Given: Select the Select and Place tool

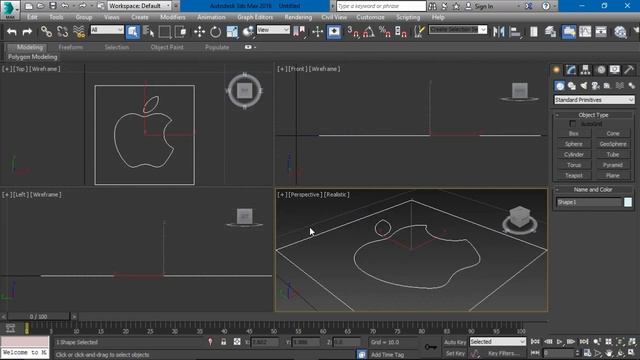Looking at the screenshot, I should [x=248, y=32].
